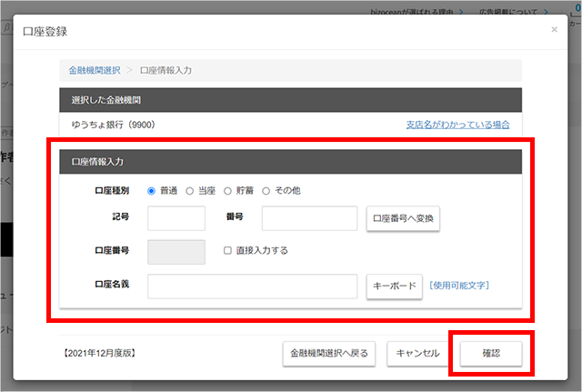The image size is (582, 392).
Task: Click the 口座情報入力 breadcrumb text
Action: click(x=166, y=70)
